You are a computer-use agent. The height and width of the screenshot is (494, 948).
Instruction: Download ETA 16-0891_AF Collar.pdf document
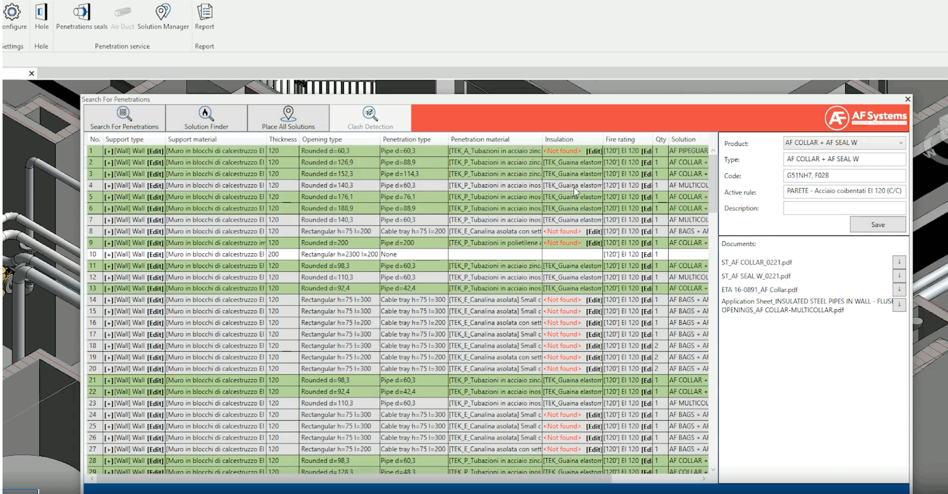coord(899,290)
